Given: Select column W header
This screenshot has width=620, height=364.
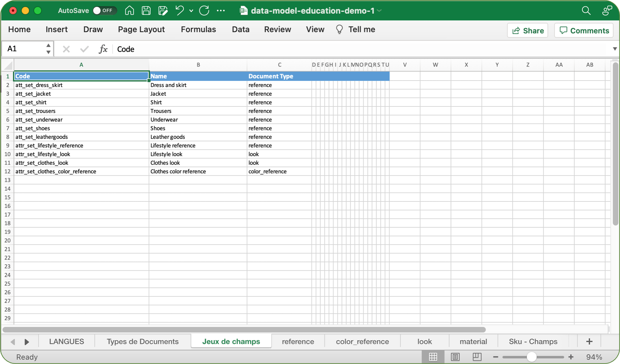Looking at the screenshot, I should coord(435,65).
